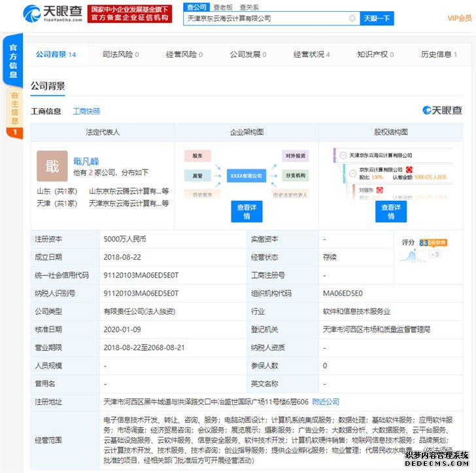The height and width of the screenshot is (473, 476).
Task: Click the TianYanCha logo
Action: [52, 13]
